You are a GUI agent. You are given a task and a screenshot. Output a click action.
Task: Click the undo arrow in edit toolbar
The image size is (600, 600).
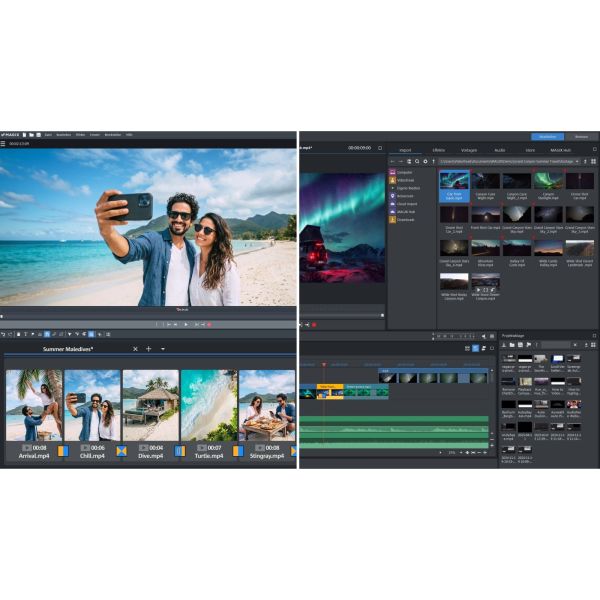[x=3, y=334]
